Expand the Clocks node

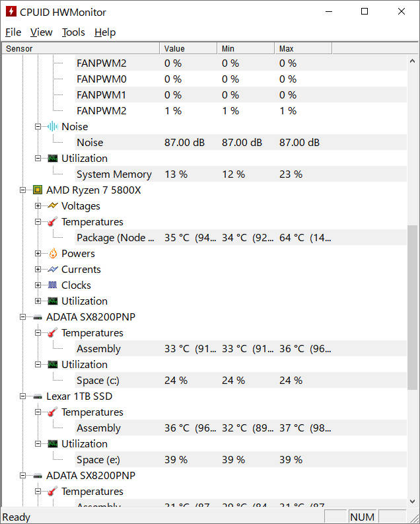click(x=38, y=285)
